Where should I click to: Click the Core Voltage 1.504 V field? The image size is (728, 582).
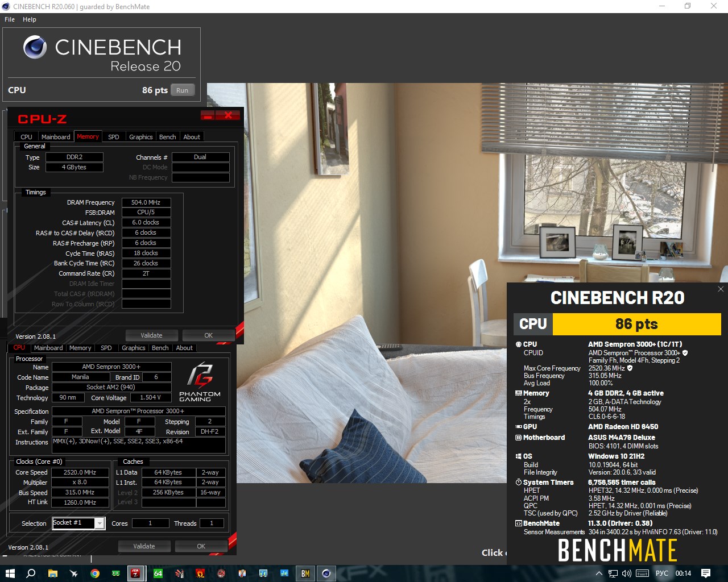(150, 398)
